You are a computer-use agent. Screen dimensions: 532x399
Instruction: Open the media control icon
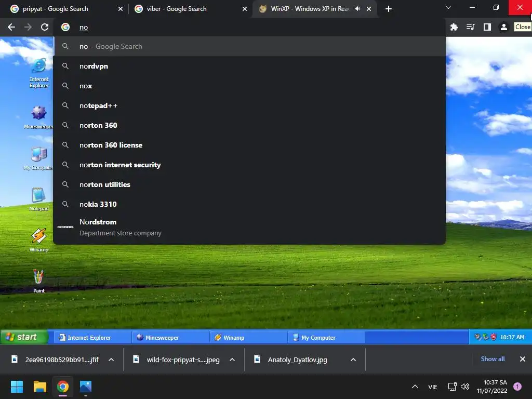click(x=470, y=27)
